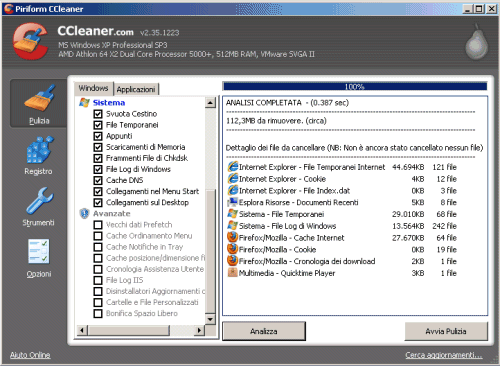Click options list scroll down arrow
The height and width of the screenshot is (366, 500).
click(x=210, y=319)
